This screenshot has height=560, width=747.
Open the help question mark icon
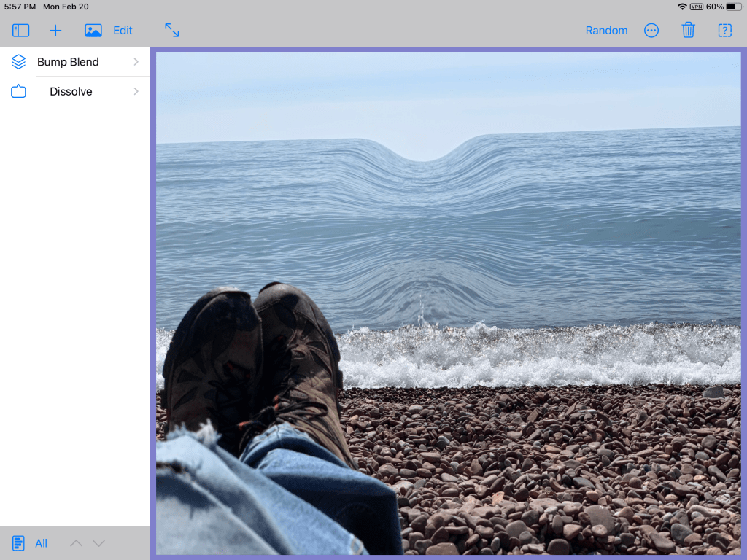(x=724, y=31)
